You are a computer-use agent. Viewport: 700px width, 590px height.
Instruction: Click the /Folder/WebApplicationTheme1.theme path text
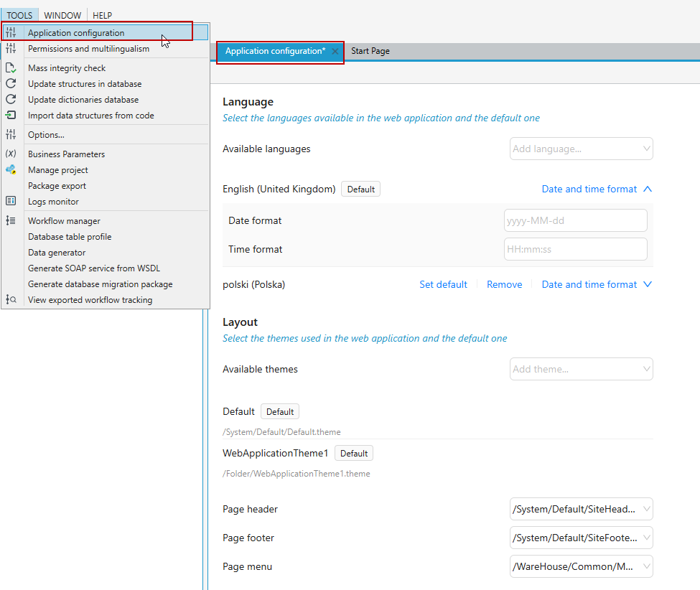[x=297, y=474]
